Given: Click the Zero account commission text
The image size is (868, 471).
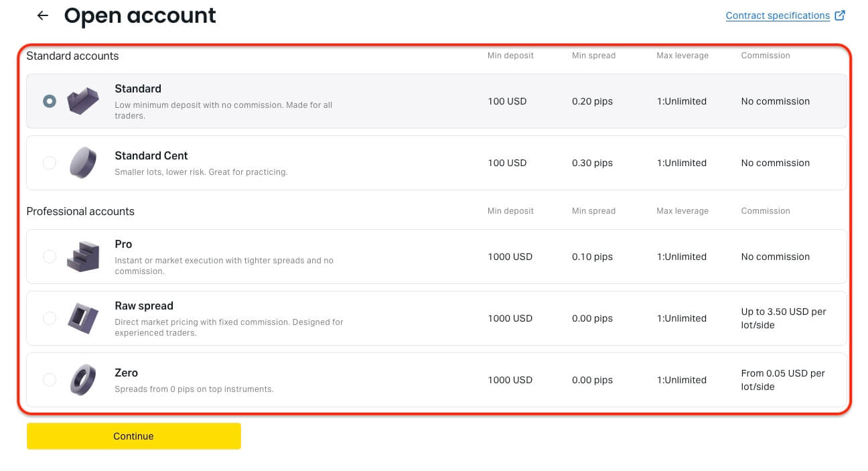Looking at the screenshot, I should tap(782, 380).
